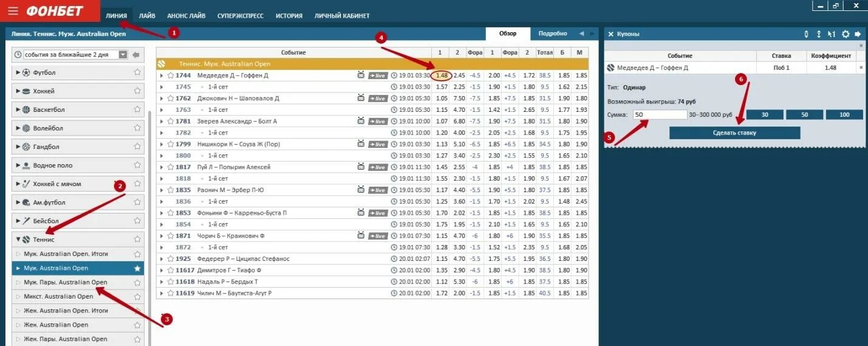Click the right arrow icon in Купоны header
This screenshot has width=868, height=346.
858,34
